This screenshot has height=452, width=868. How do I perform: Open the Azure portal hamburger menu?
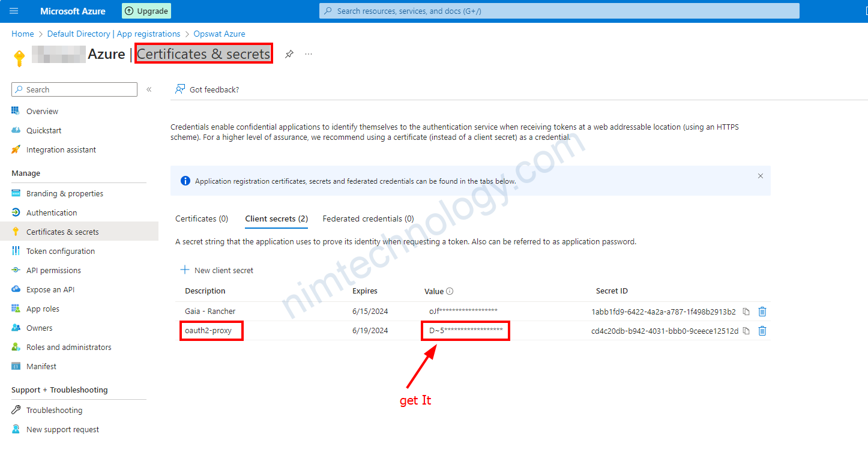(x=14, y=11)
